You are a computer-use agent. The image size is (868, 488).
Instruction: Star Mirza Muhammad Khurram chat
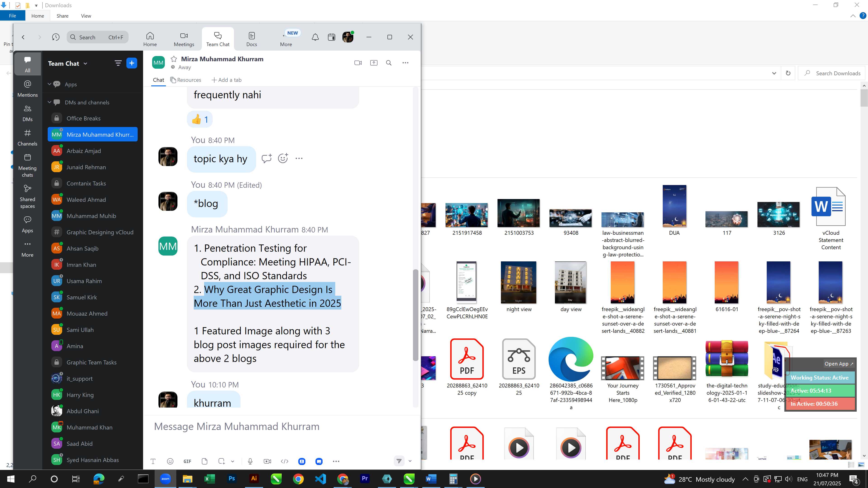[x=174, y=59]
